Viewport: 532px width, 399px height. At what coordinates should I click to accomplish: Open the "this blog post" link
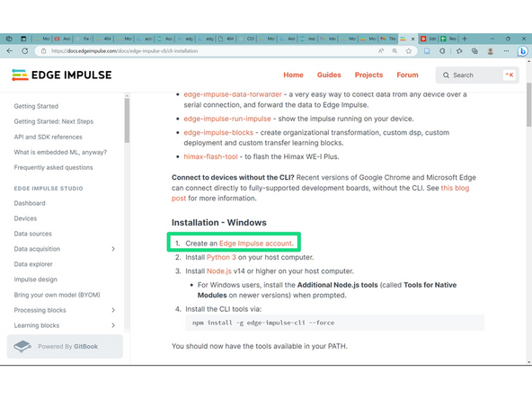pyautogui.click(x=455, y=188)
